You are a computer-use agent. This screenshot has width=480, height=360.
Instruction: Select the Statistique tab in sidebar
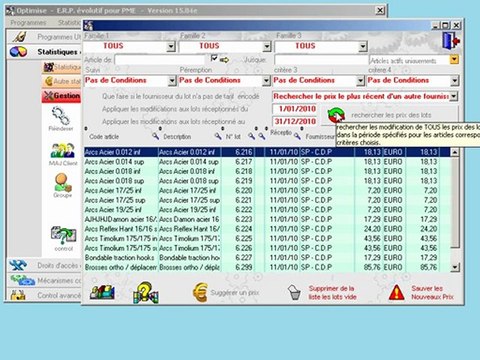click(x=62, y=67)
